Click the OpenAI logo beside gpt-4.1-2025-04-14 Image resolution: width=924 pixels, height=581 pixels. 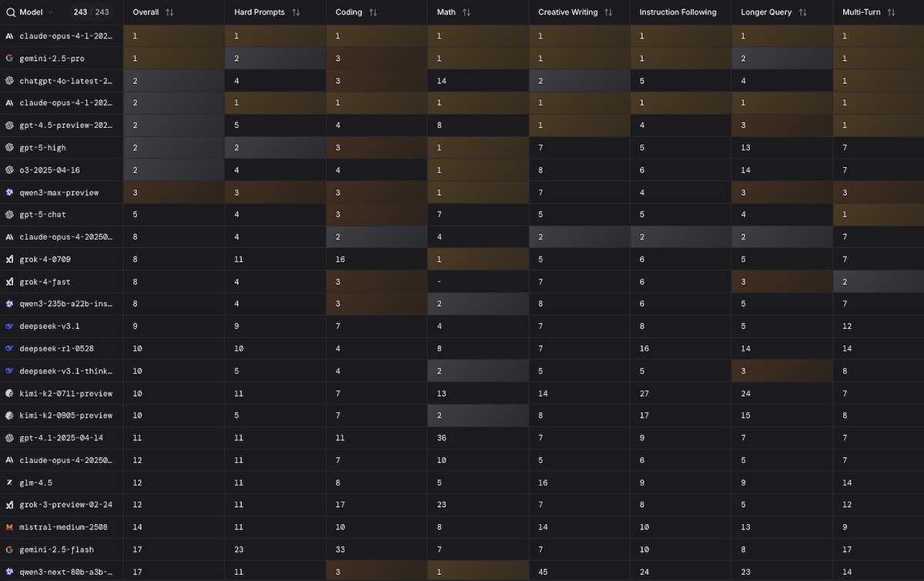point(9,438)
